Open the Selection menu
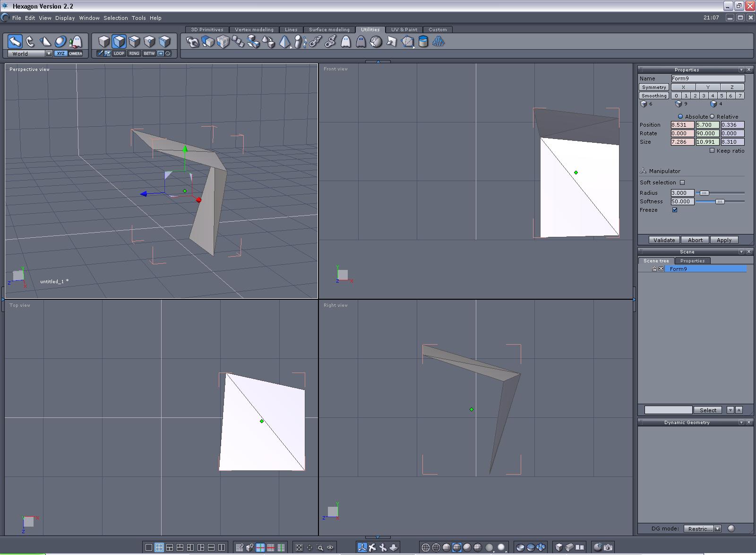 [x=115, y=18]
